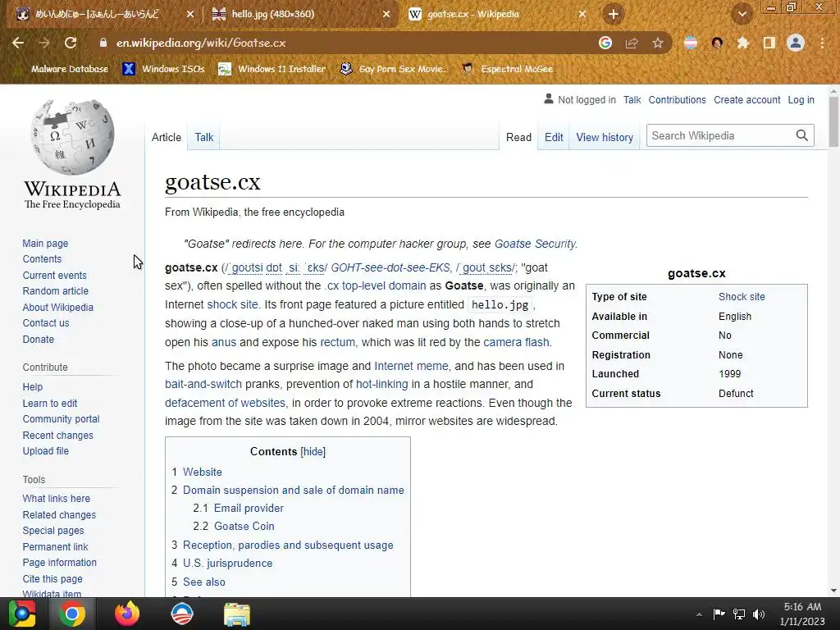
Task: Follow the shock site link in the intro
Action: (x=232, y=304)
